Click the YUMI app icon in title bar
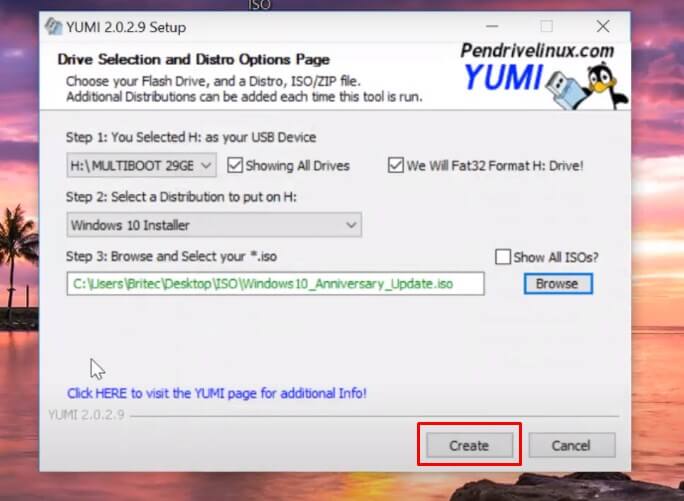Screen dimensions: 684x501 [53, 27]
